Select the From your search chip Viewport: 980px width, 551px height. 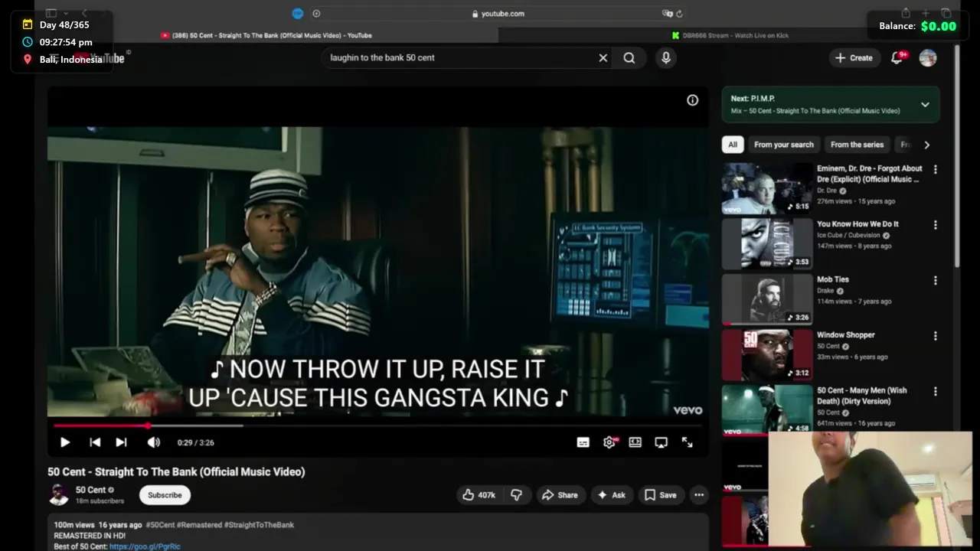point(783,145)
